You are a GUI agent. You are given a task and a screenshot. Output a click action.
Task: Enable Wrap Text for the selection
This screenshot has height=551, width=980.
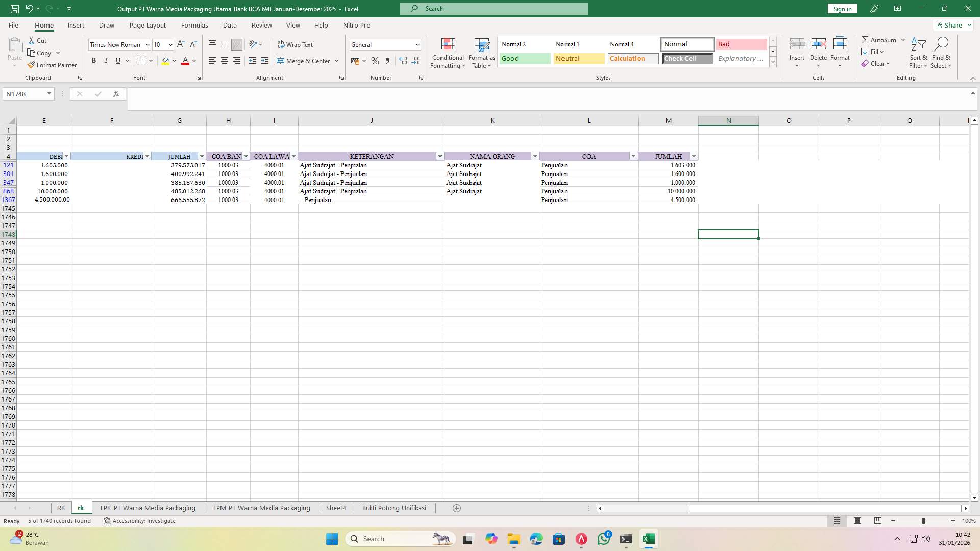tap(296, 44)
